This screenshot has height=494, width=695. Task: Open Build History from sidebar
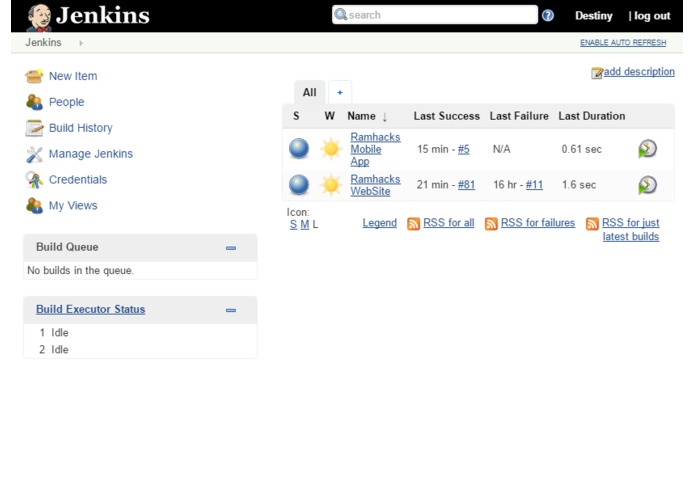(x=81, y=128)
